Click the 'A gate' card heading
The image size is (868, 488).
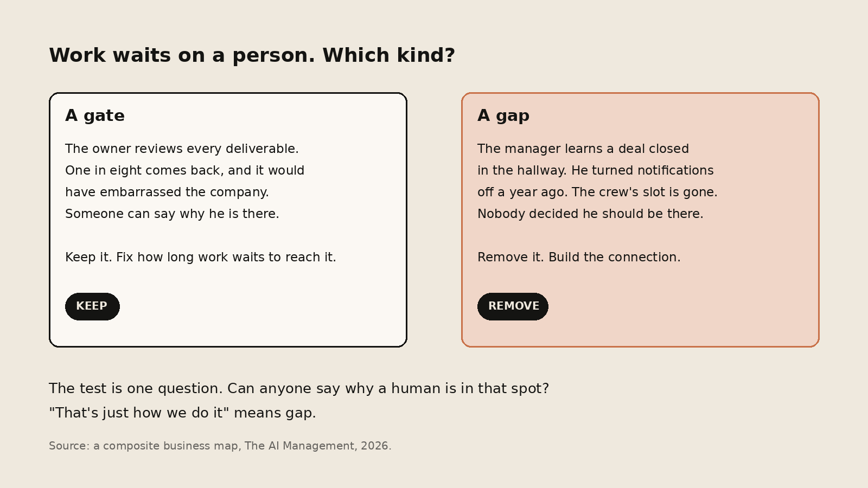[95, 115]
